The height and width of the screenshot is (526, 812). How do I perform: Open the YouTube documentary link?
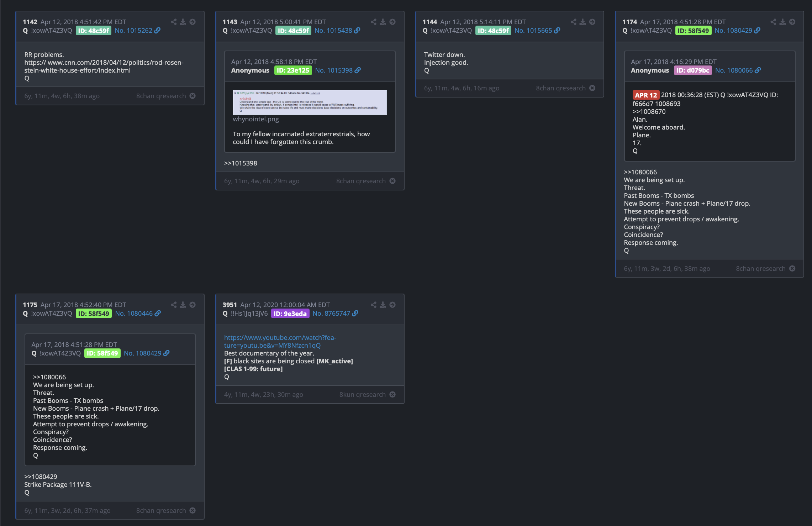280,341
